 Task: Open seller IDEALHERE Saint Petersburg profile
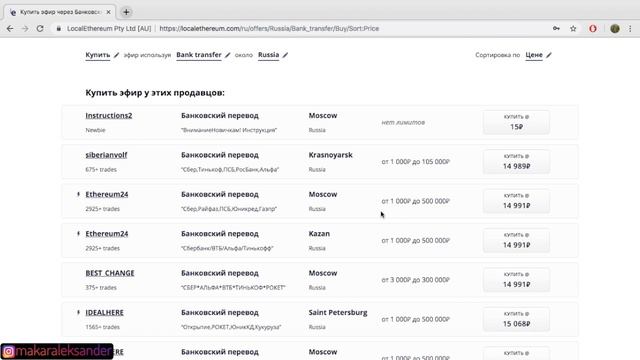[x=104, y=313]
